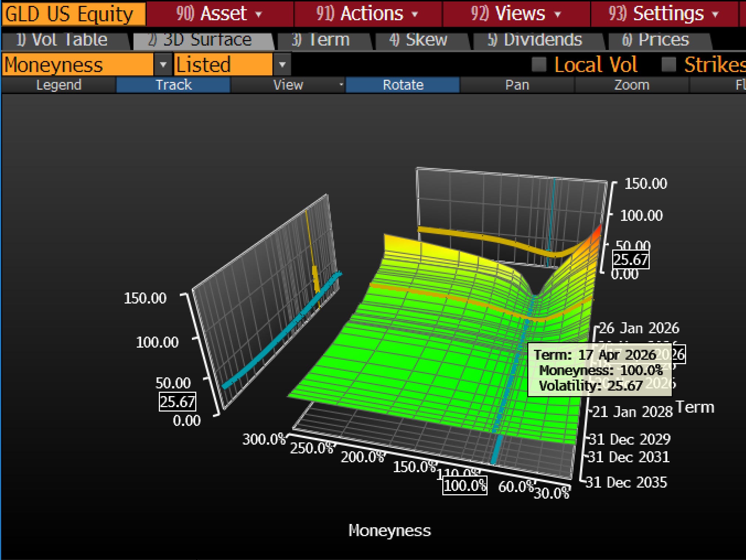746x560 pixels.
Task: Go to the Dividends tab
Action: pyautogui.click(x=535, y=40)
